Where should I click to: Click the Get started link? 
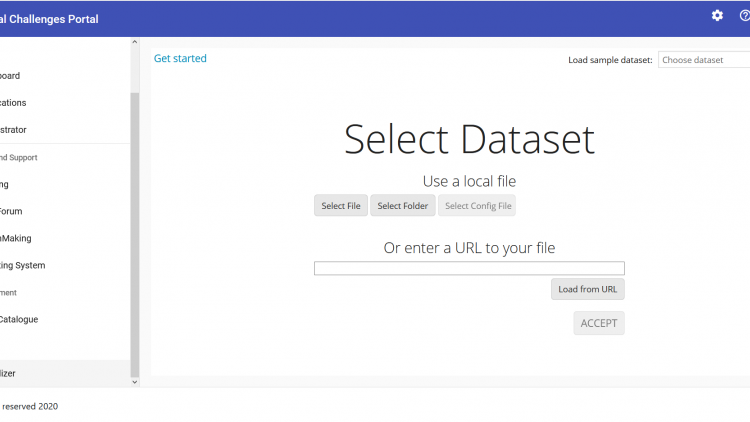(180, 58)
